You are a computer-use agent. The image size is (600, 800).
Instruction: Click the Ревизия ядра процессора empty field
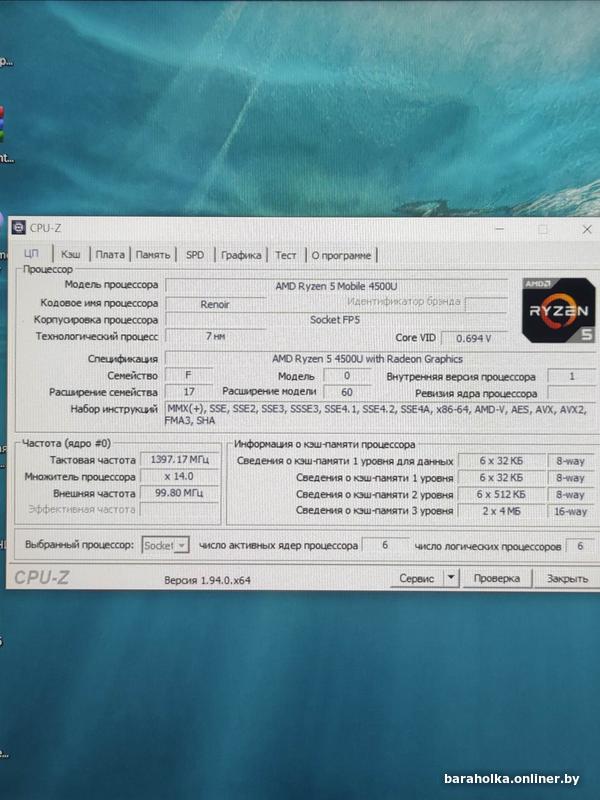coord(571,393)
